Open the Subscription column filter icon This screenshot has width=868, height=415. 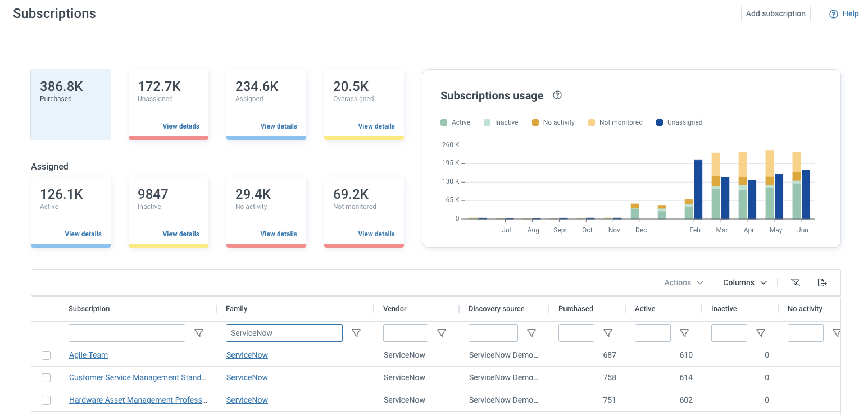[199, 333]
